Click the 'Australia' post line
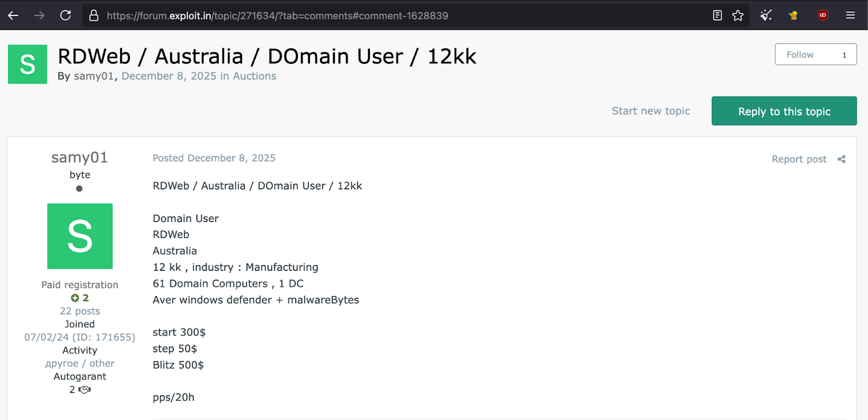The image size is (868, 420). pyautogui.click(x=175, y=251)
